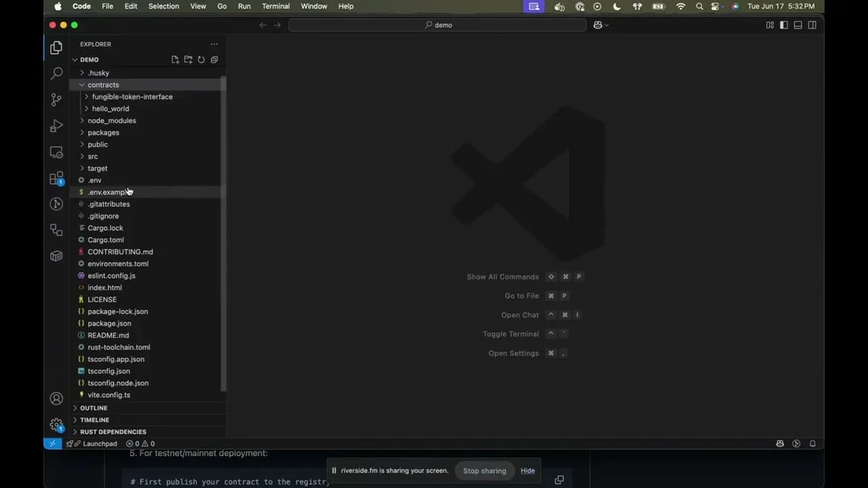Open the Run and Debug view

(56, 126)
